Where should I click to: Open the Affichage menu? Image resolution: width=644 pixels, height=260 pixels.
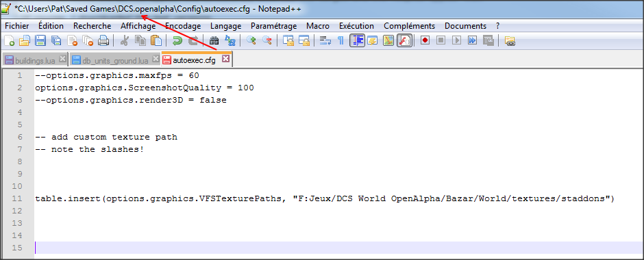point(138,26)
